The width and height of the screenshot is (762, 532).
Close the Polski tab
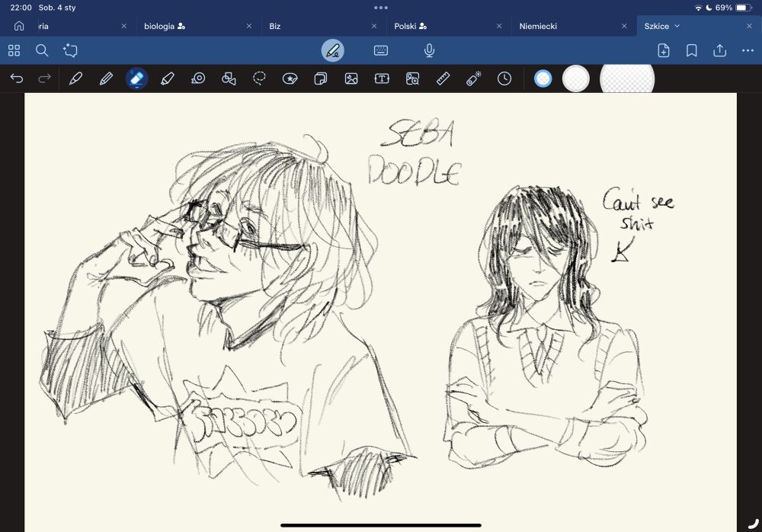click(x=499, y=26)
